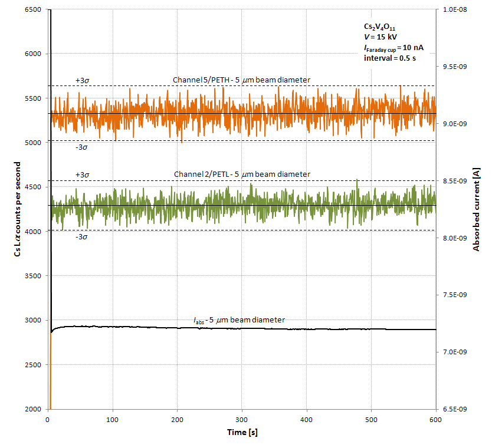Select the 'Time [s]' x-axis title

[x=242, y=433]
